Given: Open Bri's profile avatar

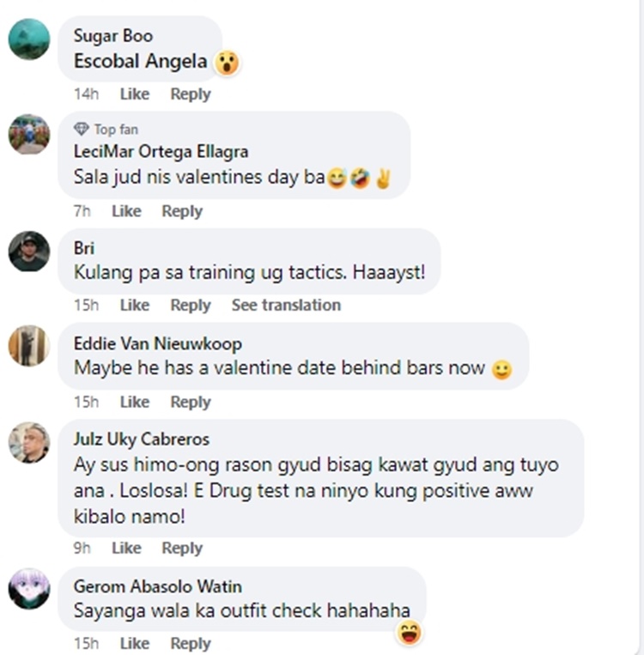Looking at the screenshot, I should [29, 252].
